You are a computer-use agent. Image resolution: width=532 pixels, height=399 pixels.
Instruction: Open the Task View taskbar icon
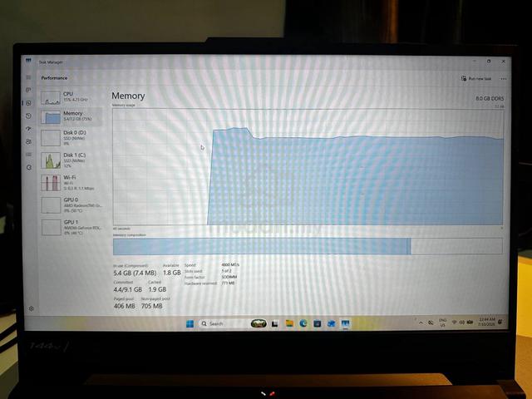(275, 323)
